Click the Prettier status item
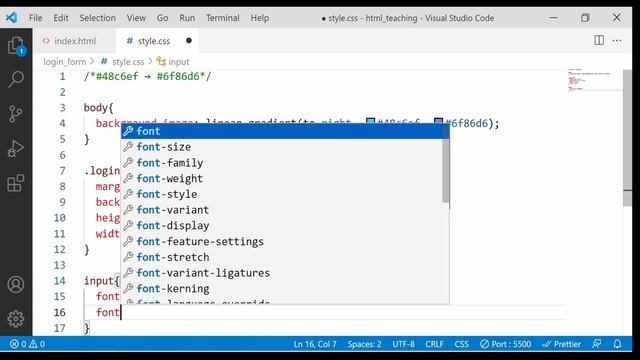 (561, 344)
